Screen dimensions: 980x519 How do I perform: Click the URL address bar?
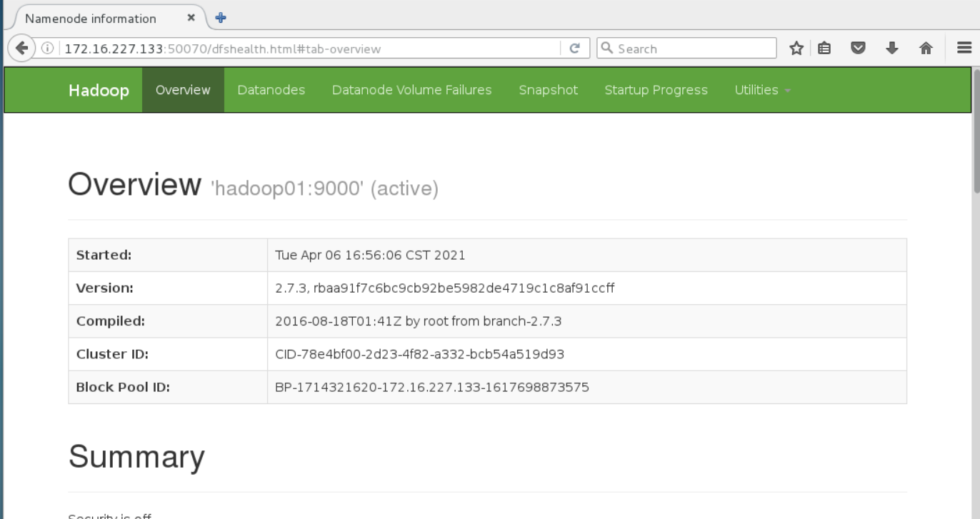coord(311,49)
